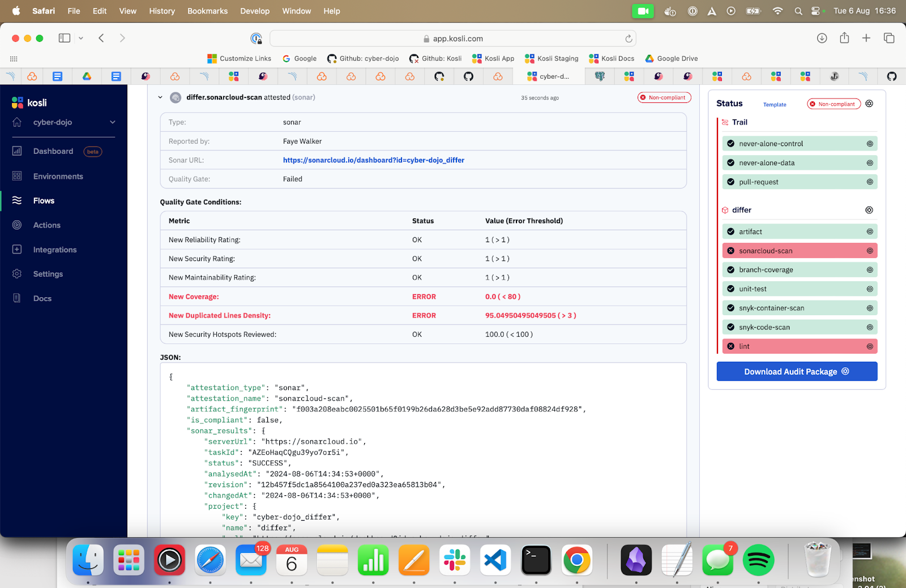Open the sonarcloud.io dashboard URL

pos(374,160)
